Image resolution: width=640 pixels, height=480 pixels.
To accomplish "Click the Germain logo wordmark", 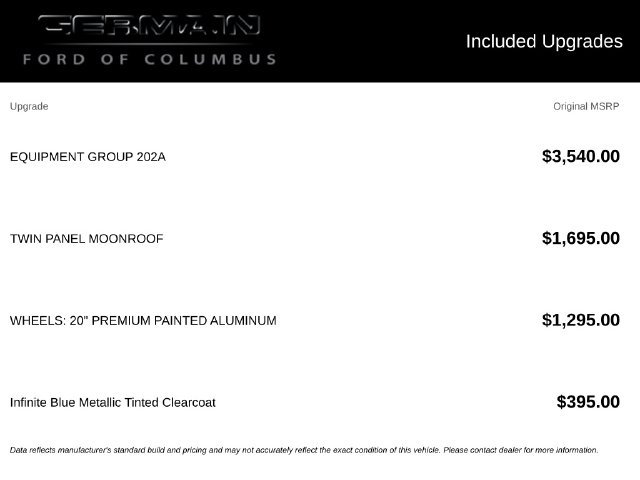I will pyautogui.click(x=149, y=25).
